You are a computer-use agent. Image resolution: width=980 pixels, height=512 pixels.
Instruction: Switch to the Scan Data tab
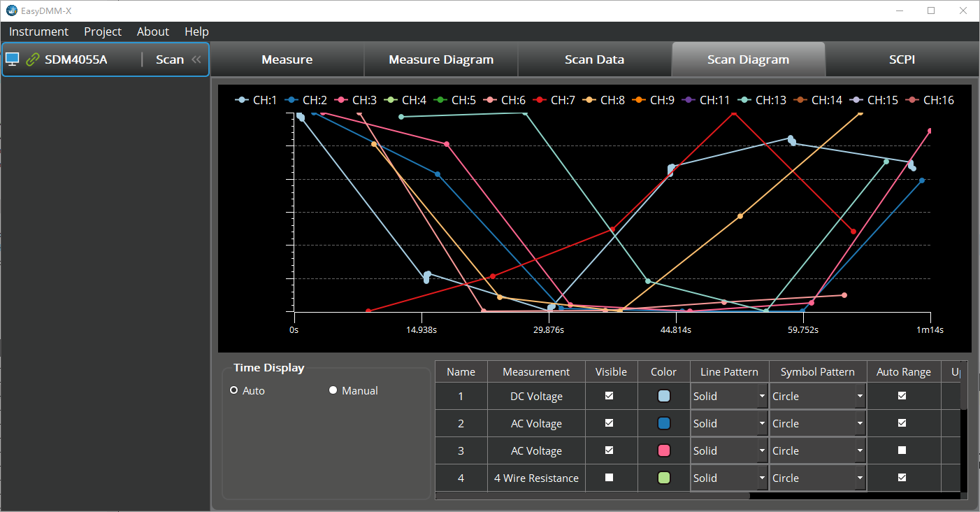[x=594, y=59]
